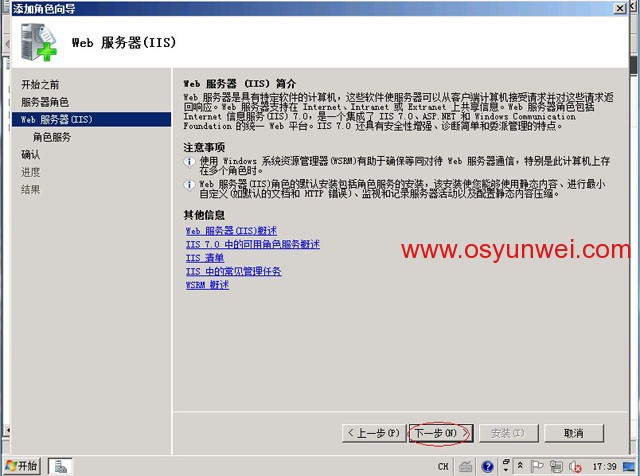Click the muted volume tray icon
The image size is (640, 476).
[x=575, y=466]
